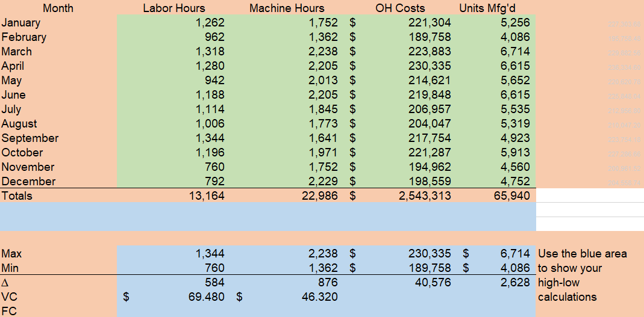
Task: Select the Month column header
Action: 58,8
